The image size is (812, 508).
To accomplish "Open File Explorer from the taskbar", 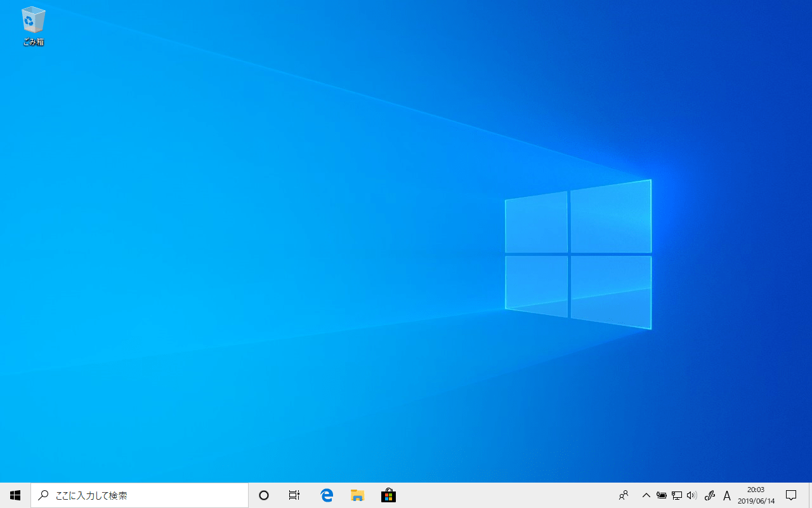I will click(x=358, y=495).
